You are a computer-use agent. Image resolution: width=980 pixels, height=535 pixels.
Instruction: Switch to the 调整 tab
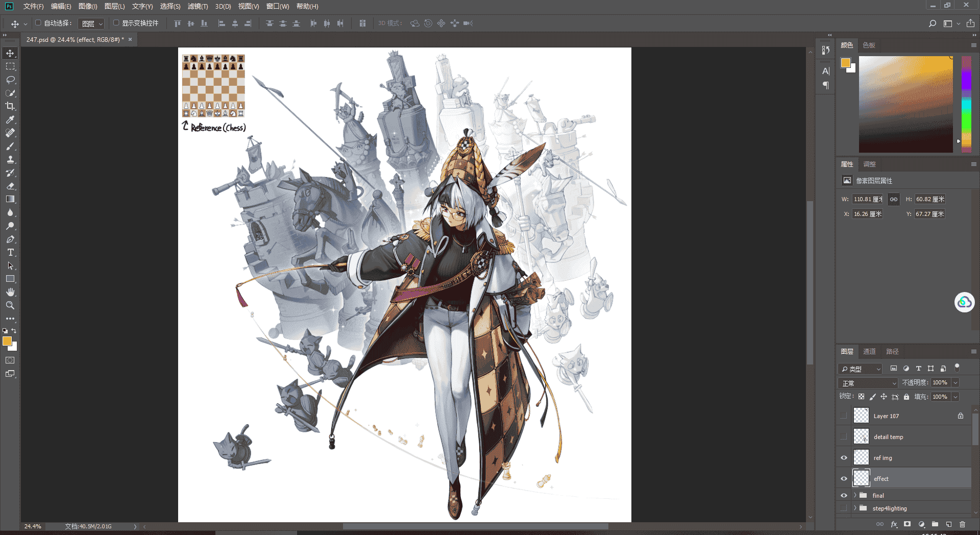tap(869, 164)
